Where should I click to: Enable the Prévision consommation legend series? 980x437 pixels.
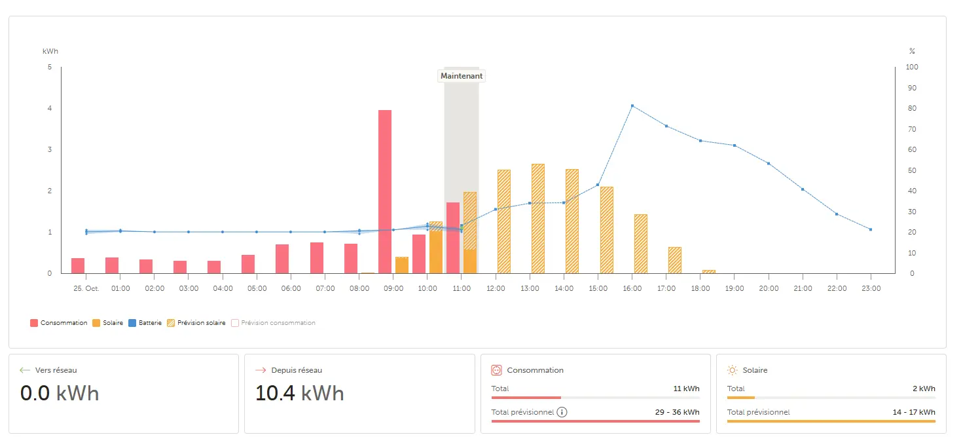278,323
